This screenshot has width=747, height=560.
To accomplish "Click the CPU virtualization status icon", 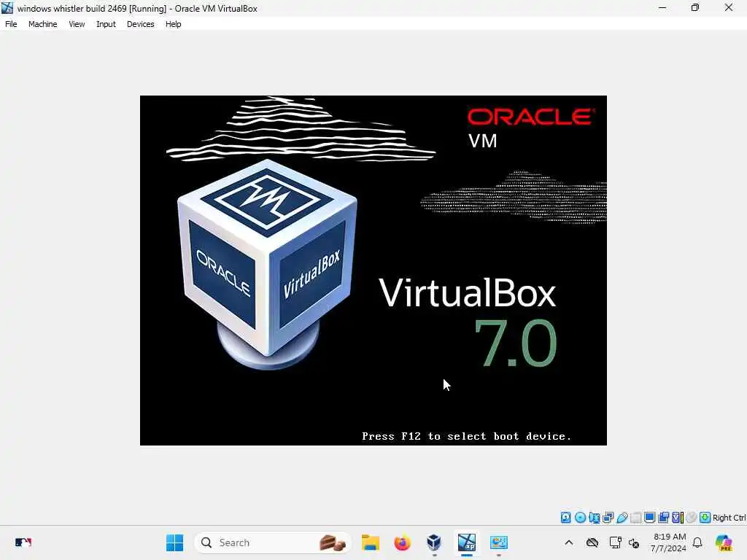I will [x=678, y=518].
